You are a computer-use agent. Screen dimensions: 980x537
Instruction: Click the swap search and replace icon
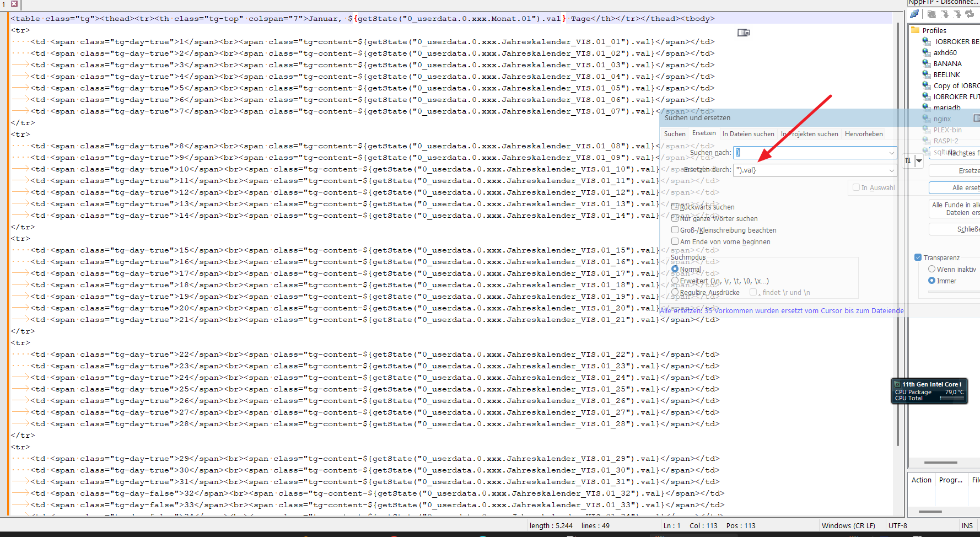coord(908,160)
